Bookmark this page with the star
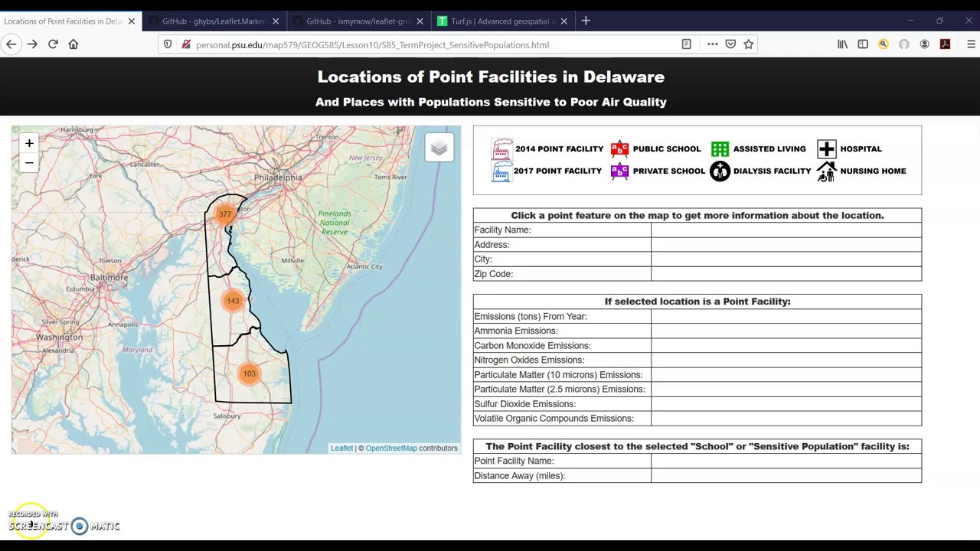Screen dimensions: 980x551 [749, 44]
